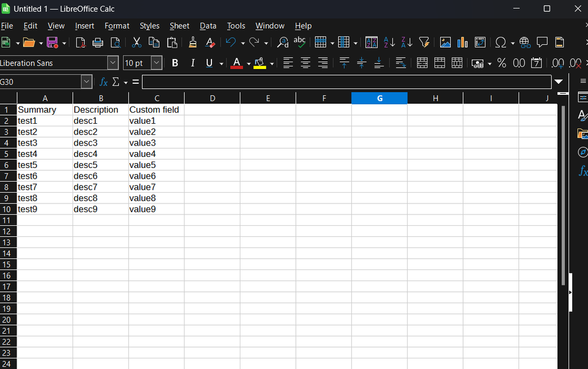This screenshot has height=369, width=588.
Task: Toggle the AutoFilter funnel icon
Action: (x=424, y=42)
